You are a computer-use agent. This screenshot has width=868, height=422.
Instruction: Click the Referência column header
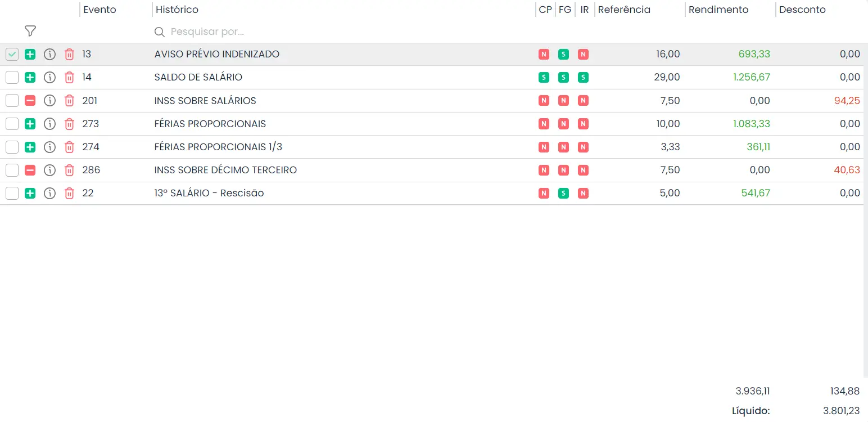(x=624, y=10)
